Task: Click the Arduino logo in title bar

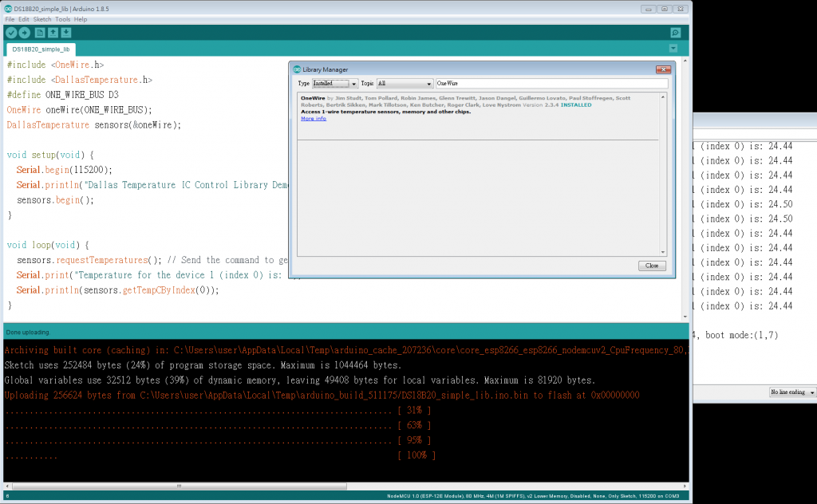Action: [8, 9]
